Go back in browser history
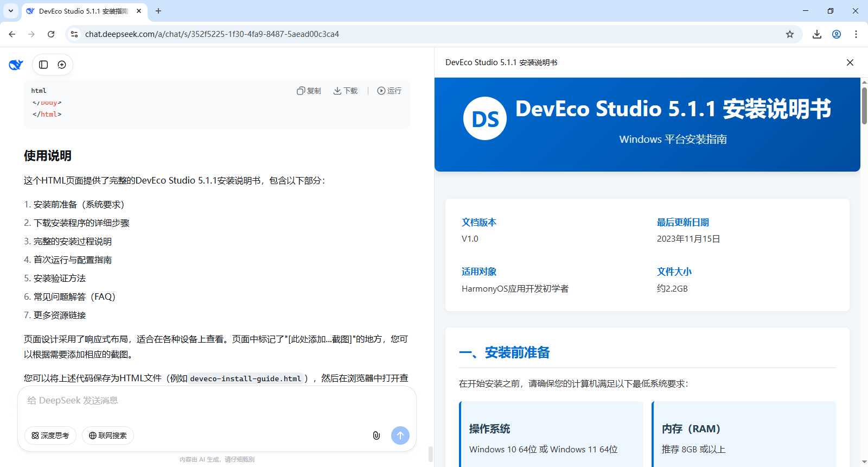Viewport: 868px width, 467px height. click(12, 34)
